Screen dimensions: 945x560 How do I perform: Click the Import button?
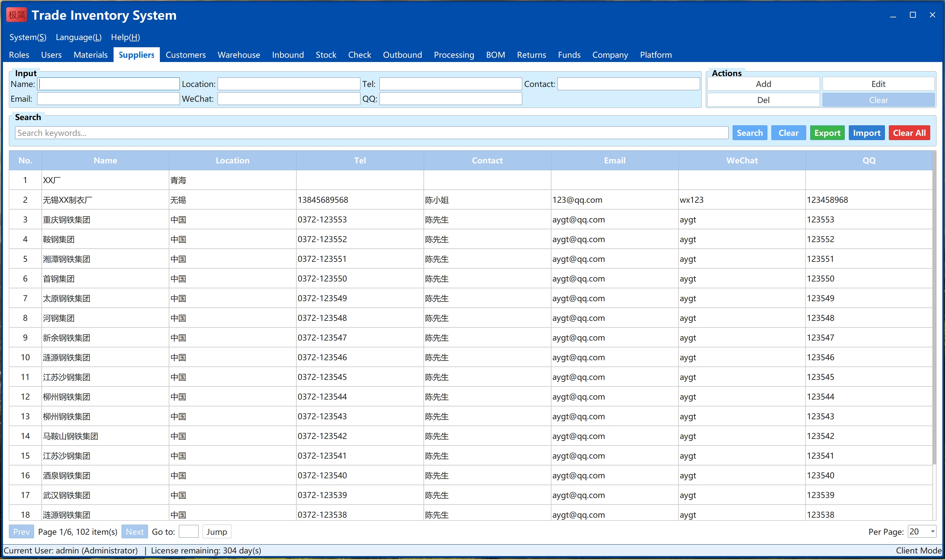(867, 133)
